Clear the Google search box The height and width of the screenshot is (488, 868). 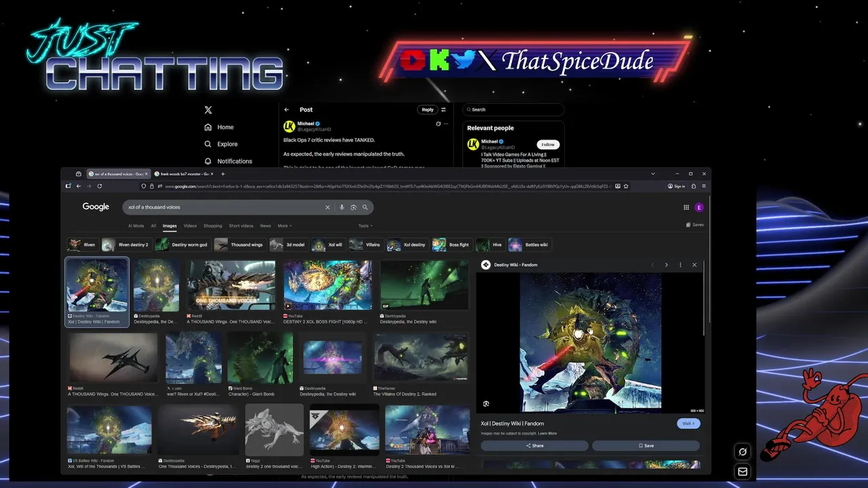tap(328, 207)
